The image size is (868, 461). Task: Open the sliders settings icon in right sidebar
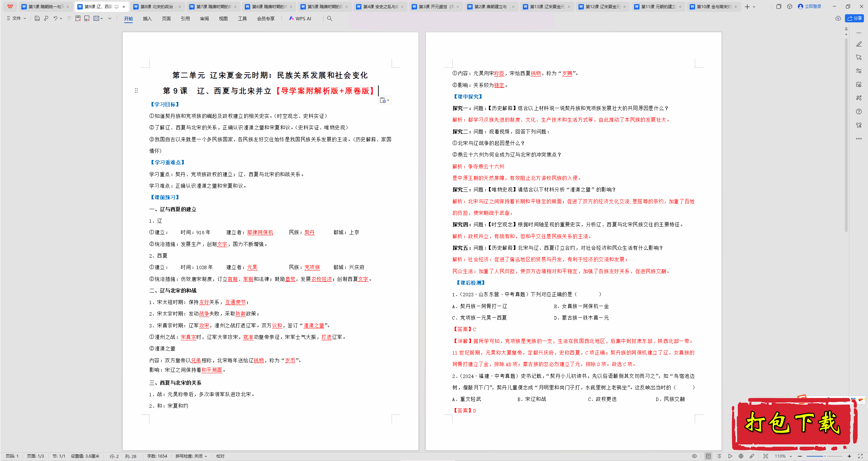click(859, 71)
